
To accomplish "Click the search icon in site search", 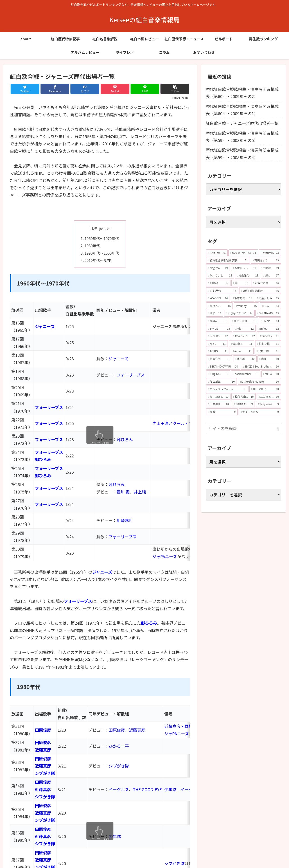I will point(278,429).
